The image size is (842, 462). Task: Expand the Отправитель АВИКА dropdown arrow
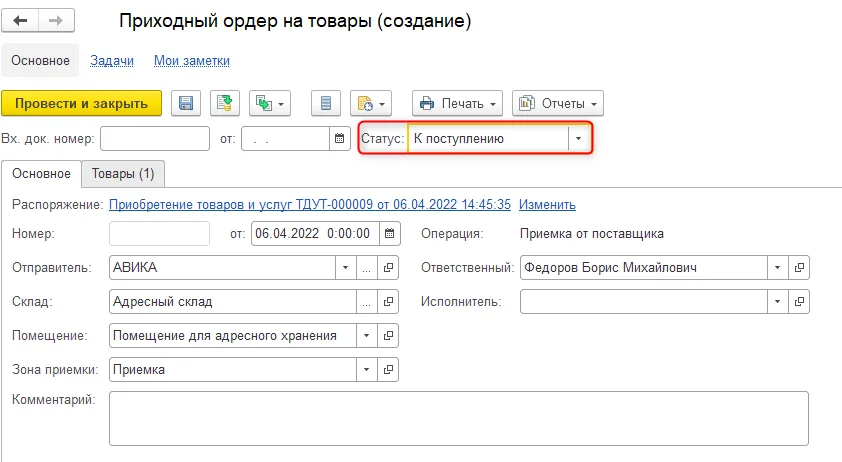pyautogui.click(x=345, y=268)
